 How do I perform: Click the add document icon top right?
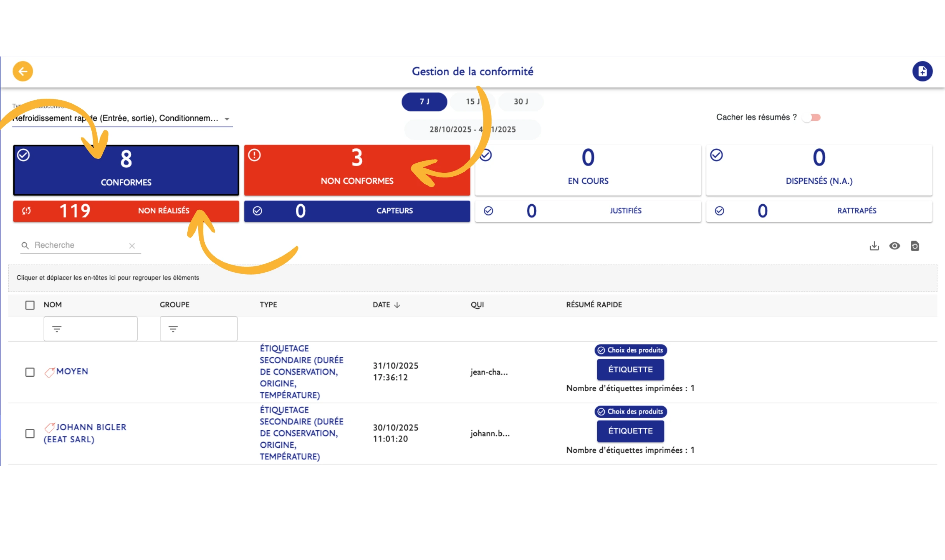tap(922, 71)
